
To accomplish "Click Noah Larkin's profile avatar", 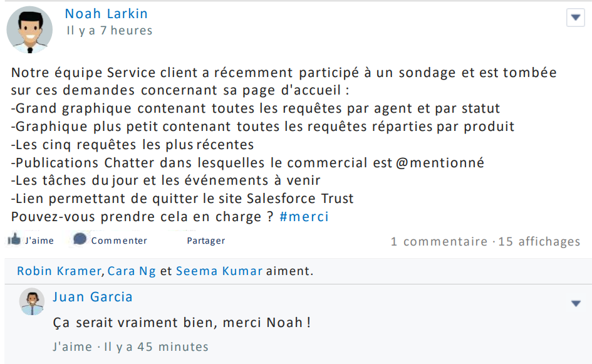I will click(29, 29).
